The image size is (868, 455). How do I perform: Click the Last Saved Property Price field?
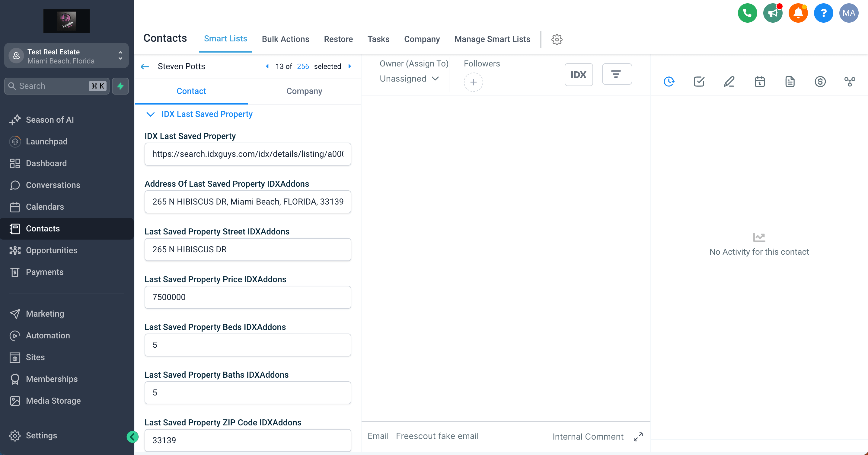click(248, 297)
